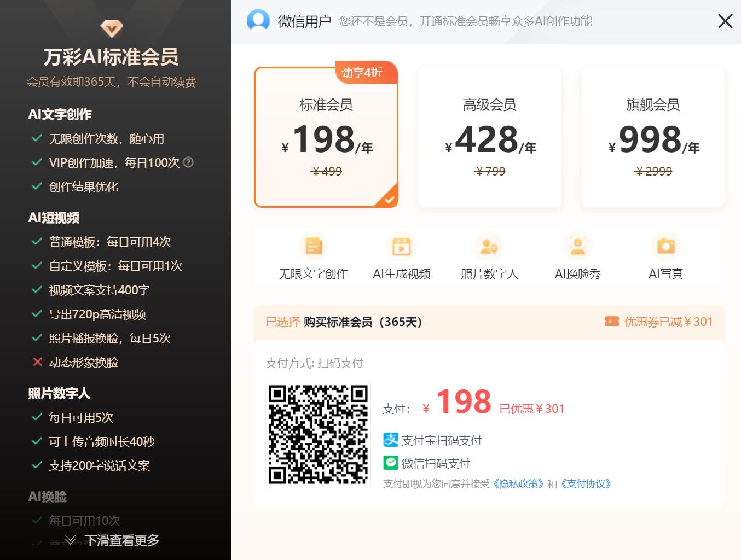Click the AI换脸 section heading
The width and height of the screenshot is (741, 560).
click(x=48, y=497)
